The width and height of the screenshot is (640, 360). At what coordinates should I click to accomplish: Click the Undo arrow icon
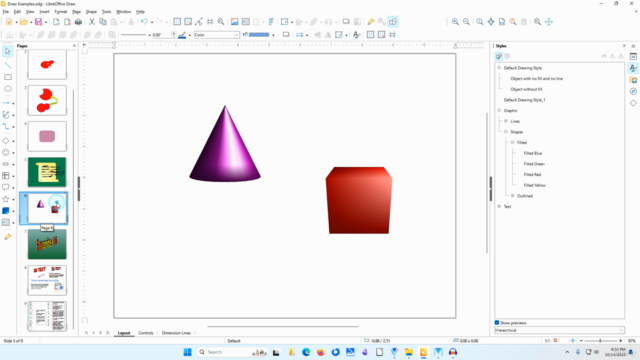click(x=144, y=22)
